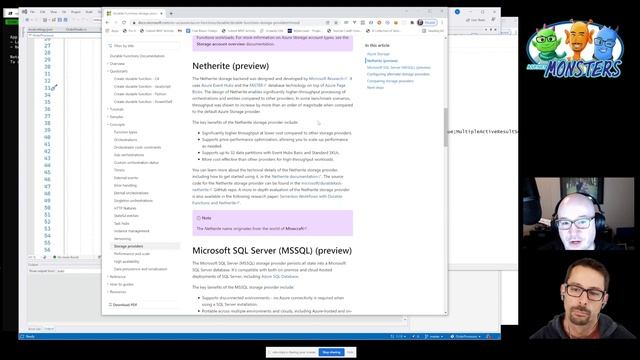Expand the Reference node in sidebar
This screenshot has height=360, width=640.
(117, 277)
